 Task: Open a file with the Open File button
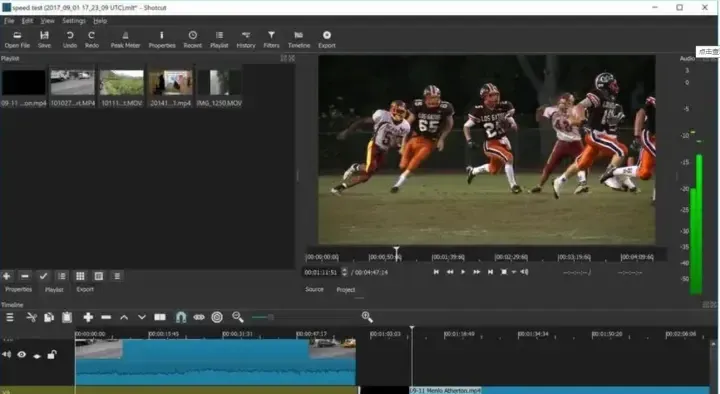[x=17, y=40]
